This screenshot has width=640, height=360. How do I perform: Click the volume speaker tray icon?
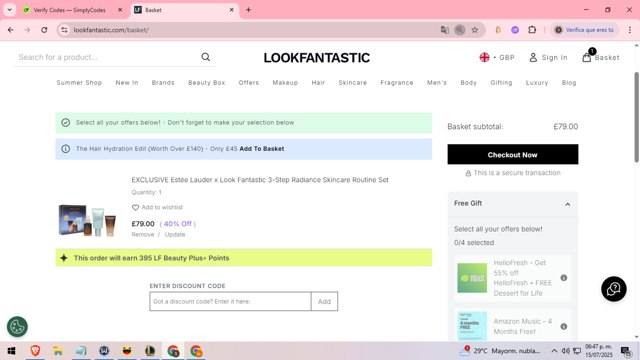(565, 351)
